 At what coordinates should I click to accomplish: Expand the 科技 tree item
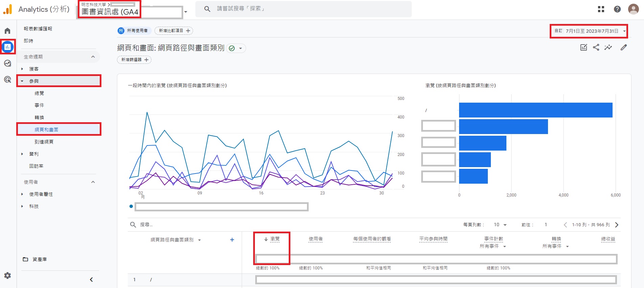pos(22,206)
